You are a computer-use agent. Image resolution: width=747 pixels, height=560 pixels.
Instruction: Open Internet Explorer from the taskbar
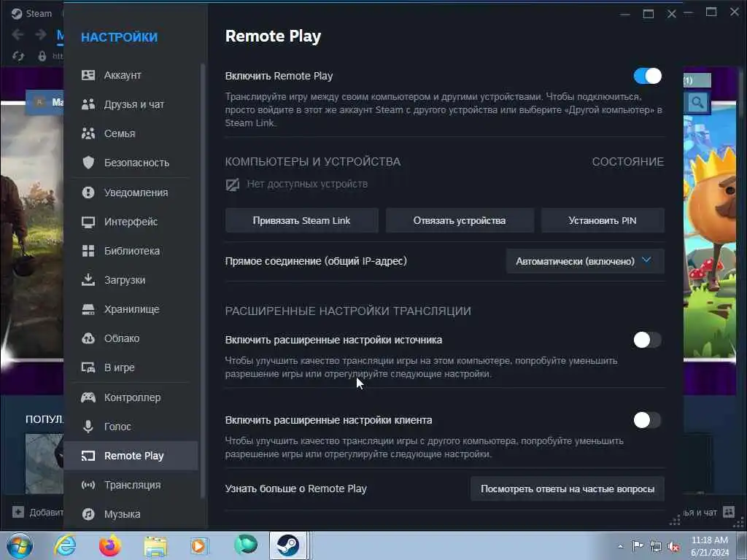[64, 545]
